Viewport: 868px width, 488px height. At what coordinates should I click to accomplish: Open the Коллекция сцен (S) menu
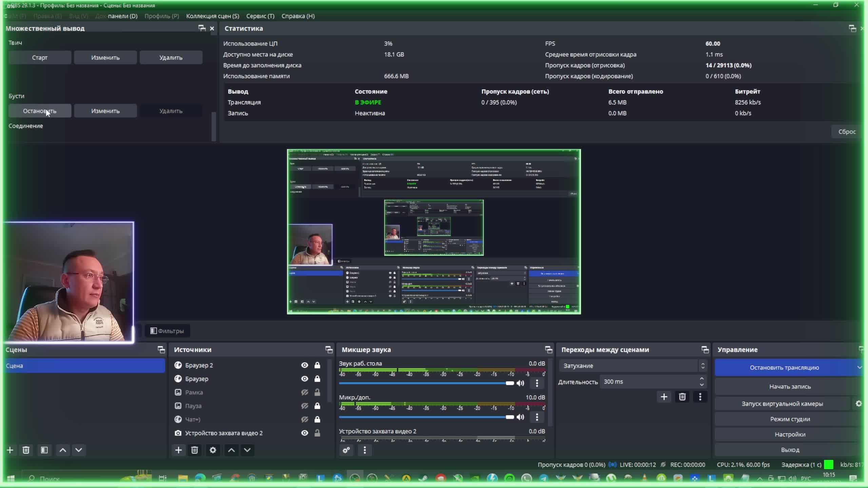[212, 16]
